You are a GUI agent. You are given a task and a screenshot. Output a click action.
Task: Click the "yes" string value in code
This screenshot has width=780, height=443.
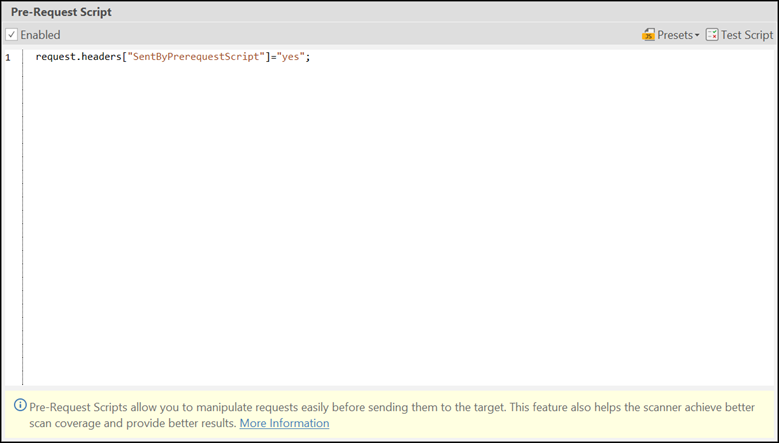pos(291,57)
